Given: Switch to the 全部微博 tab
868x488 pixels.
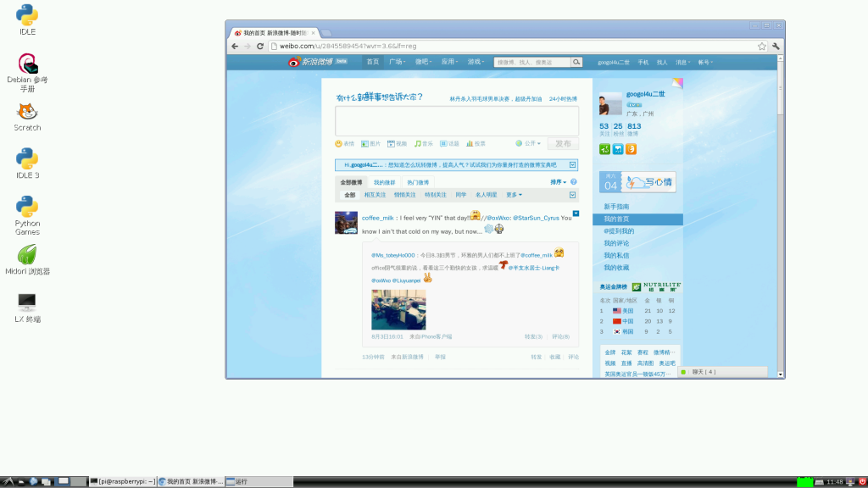Looking at the screenshot, I should [x=351, y=183].
